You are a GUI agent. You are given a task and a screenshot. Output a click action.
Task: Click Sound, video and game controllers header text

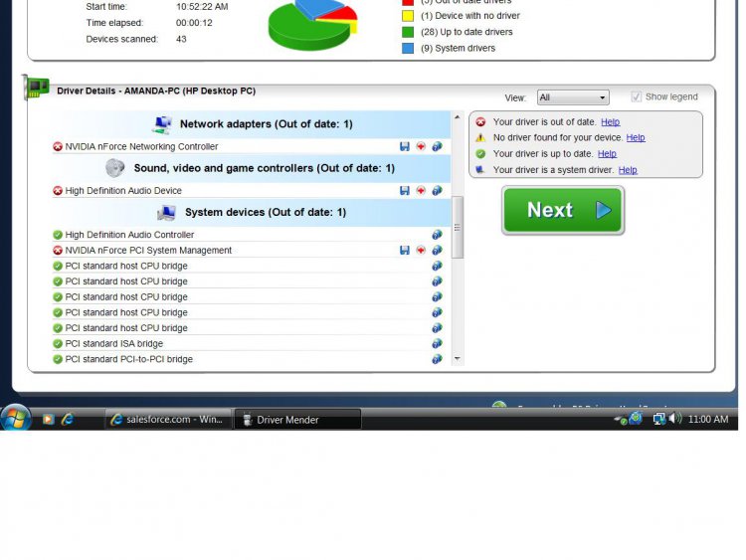click(264, 168)
